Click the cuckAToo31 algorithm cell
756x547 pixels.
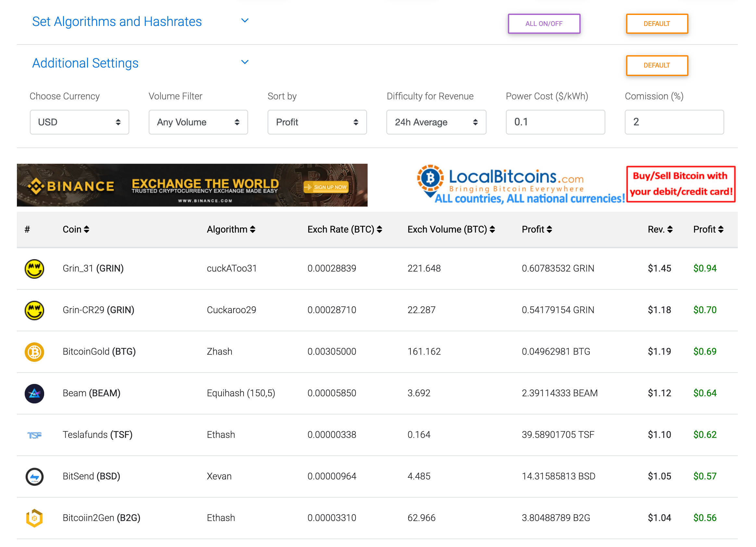point(232,269)
